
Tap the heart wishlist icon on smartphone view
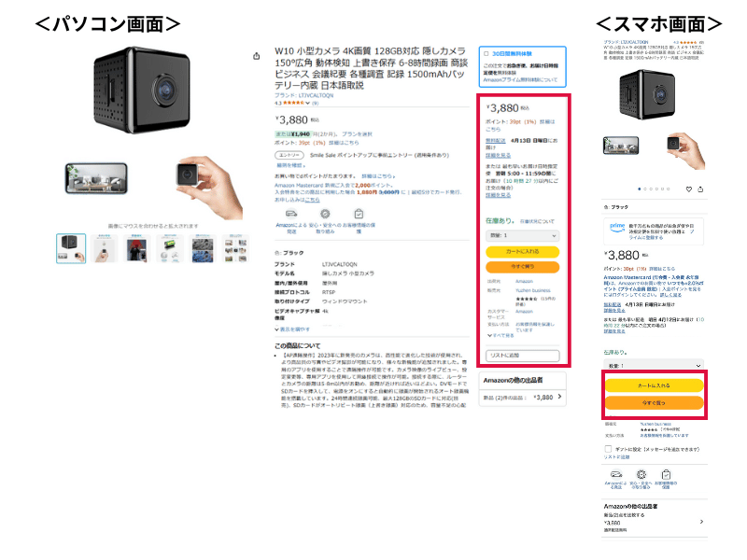click(689, 189)
